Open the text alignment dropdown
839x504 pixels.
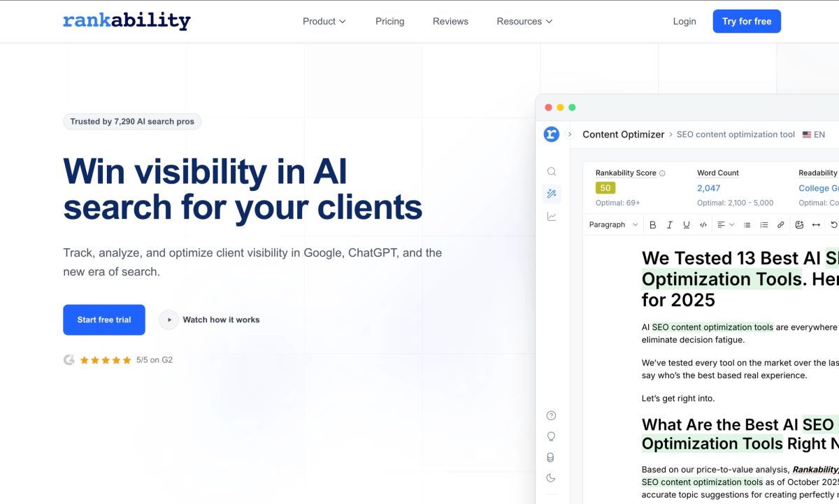coord(726,224)
